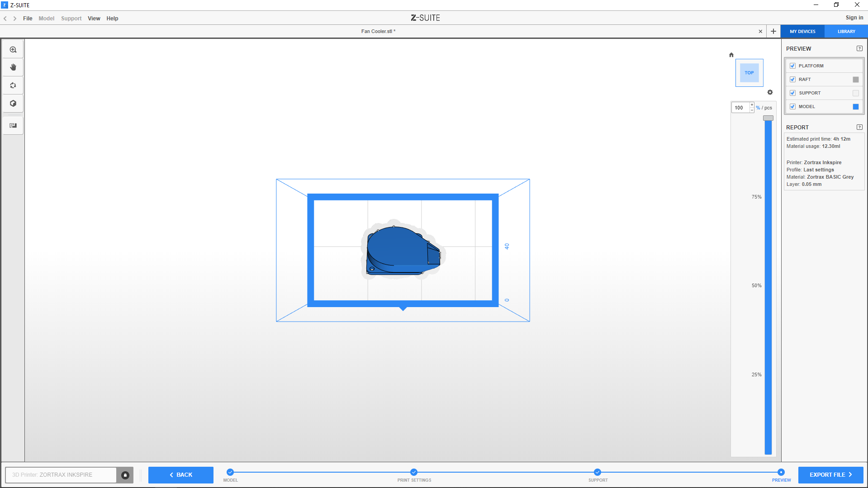Click the Export File button
Image resolution: width=868 pixels, height=488 pixels.
pos(830,475)
